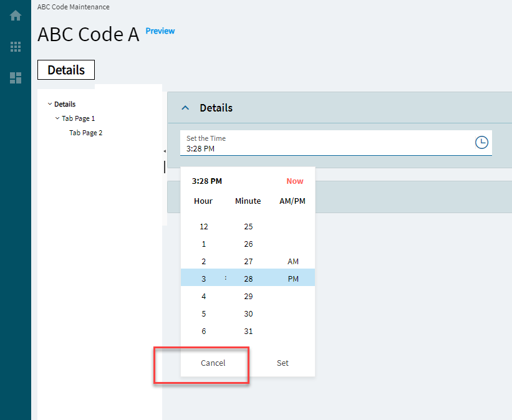Confirm time with Set button

pos(283,363)
